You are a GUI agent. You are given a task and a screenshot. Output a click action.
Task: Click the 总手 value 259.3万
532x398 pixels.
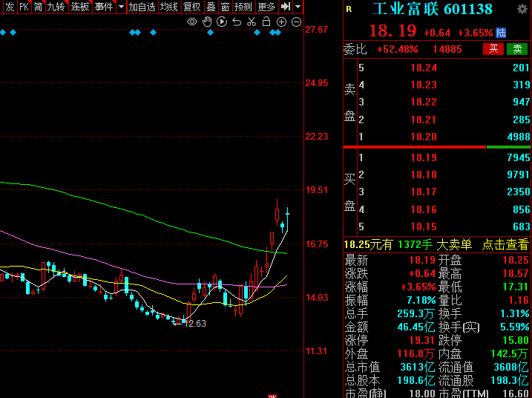416,313
